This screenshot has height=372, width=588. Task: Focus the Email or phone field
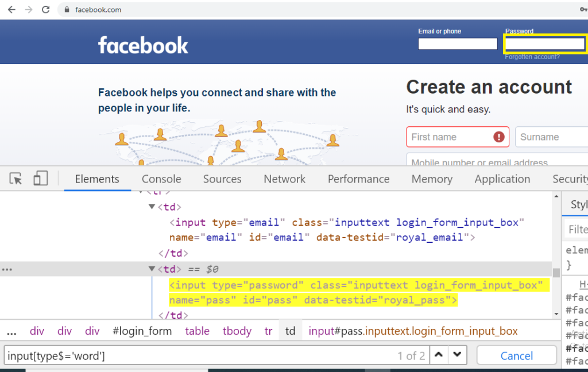458,44
